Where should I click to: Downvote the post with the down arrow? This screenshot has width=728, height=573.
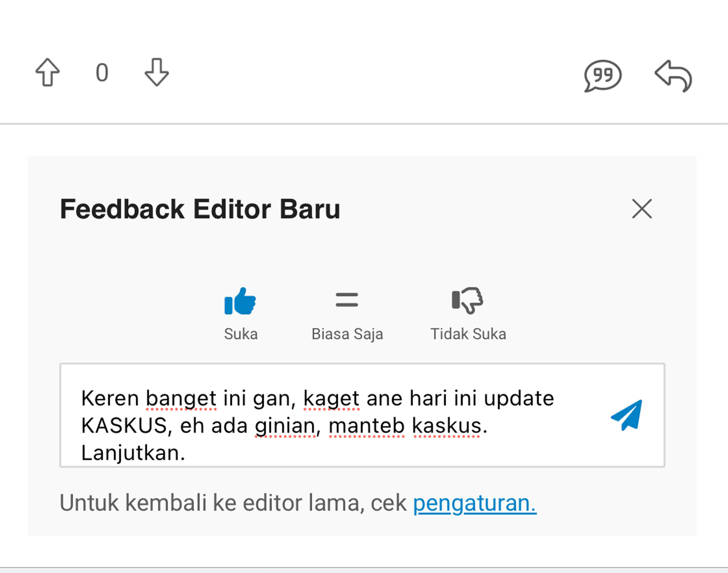pos(157,72)
